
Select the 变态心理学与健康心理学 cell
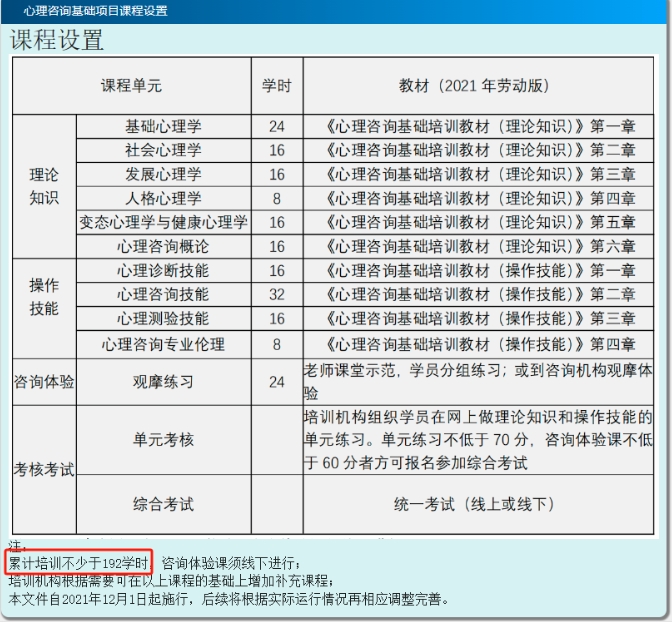(x=163, y=222)
